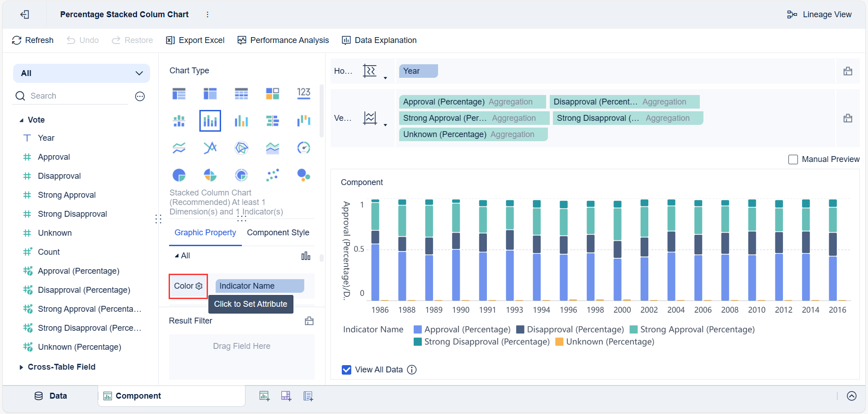868x414 pixels.
Task: Select the gauge chart type icon
Action: click(x=304, y=148)
